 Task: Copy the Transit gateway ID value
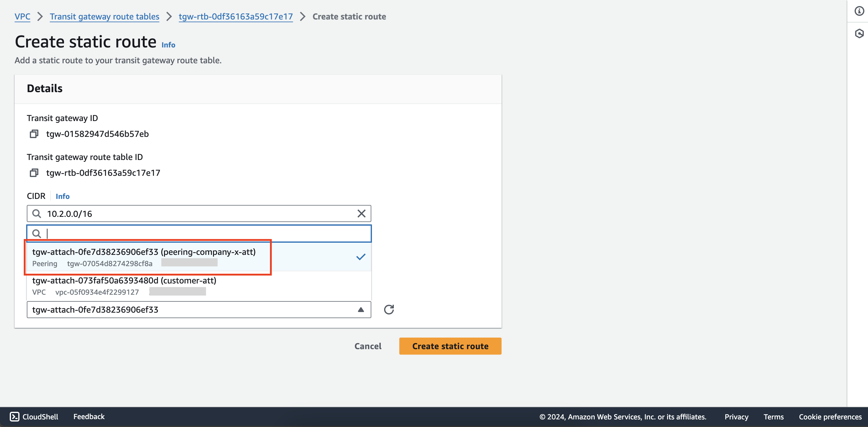(x=34, y=134)
